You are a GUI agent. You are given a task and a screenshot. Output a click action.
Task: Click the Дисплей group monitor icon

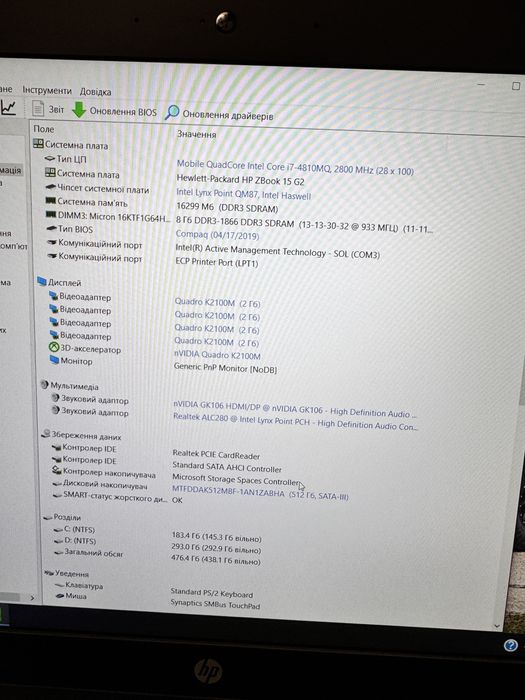pyautogui.click(x=42, y=281)
